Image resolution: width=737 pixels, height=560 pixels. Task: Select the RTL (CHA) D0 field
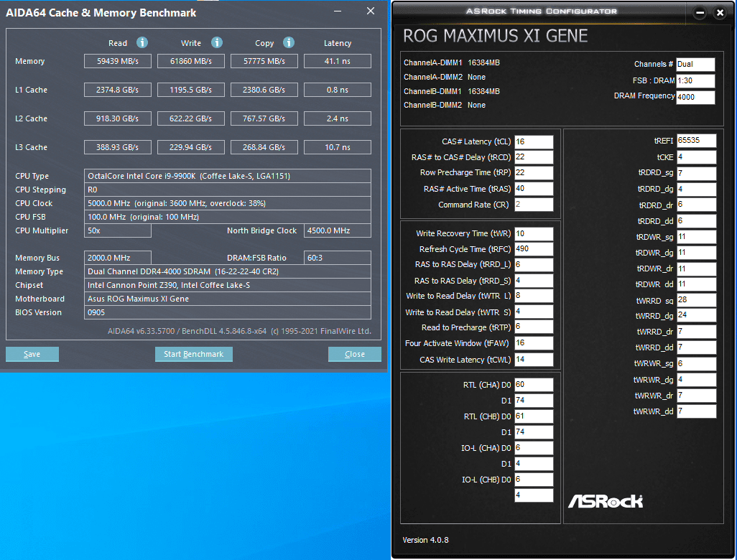click(534, 385)
